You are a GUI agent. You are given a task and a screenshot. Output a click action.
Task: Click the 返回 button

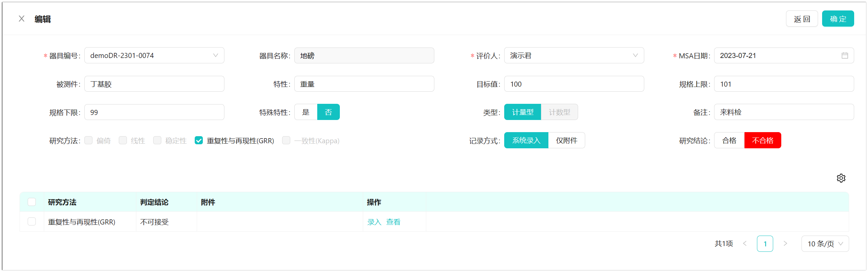tap(802, 19)
